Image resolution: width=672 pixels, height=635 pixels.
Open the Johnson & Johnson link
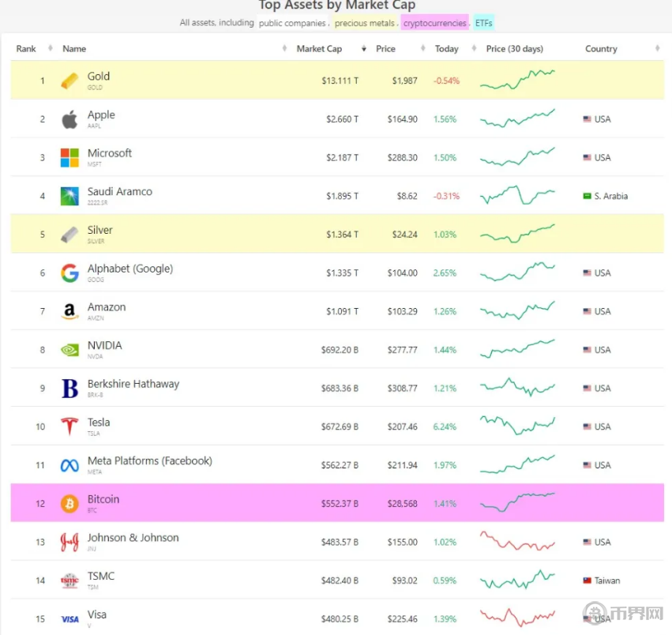[x=133, y=538]
